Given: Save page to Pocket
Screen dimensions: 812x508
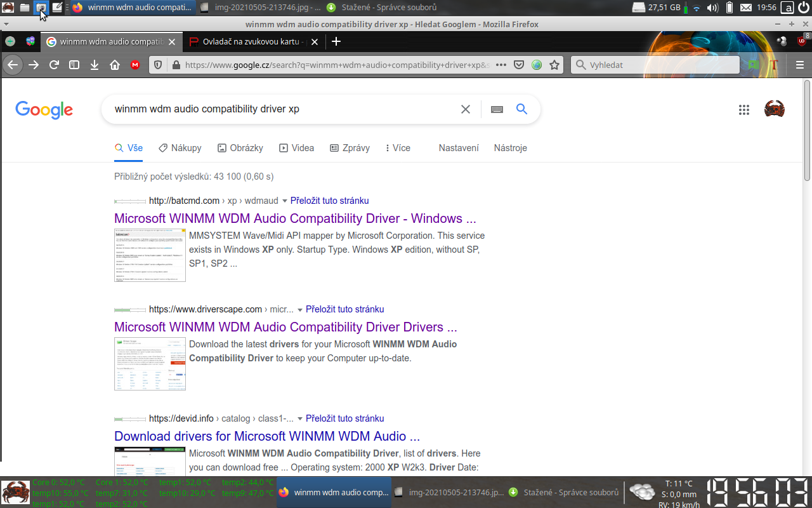Looking at the screenshot, I should click(519, 65).
